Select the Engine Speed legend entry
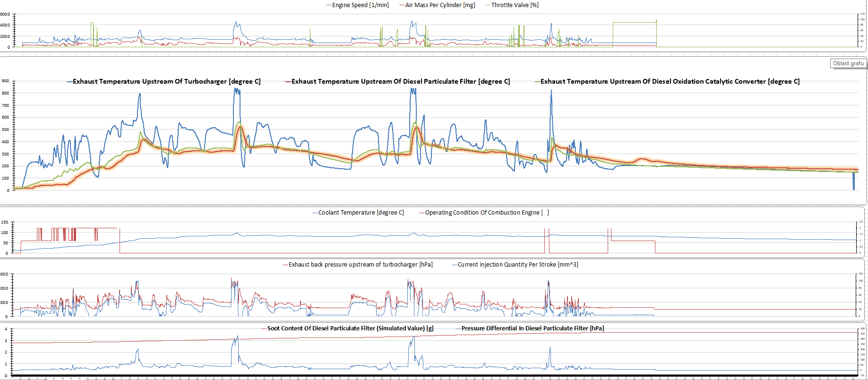This screenshot has height=380, width=868. [x=360, y=5]
